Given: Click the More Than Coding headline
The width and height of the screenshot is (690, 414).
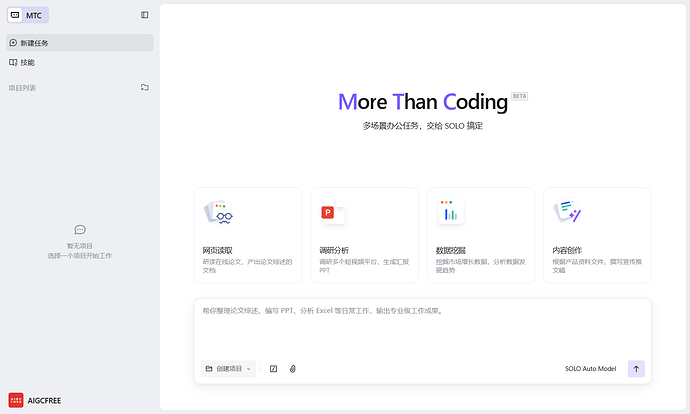Looking at the screenshot, I should [x=423, y=102].
